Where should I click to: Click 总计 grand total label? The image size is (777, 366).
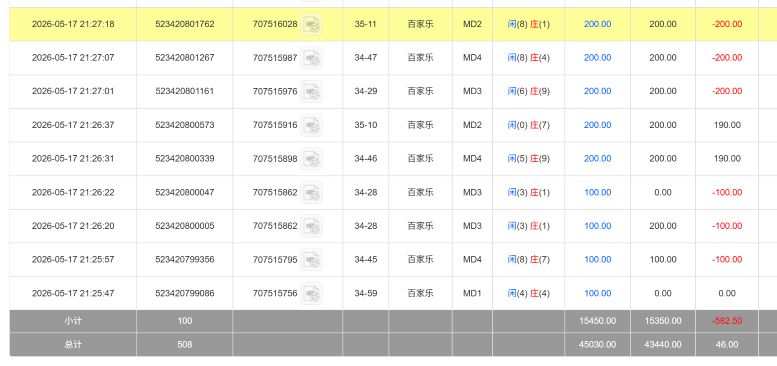point(73,344)
